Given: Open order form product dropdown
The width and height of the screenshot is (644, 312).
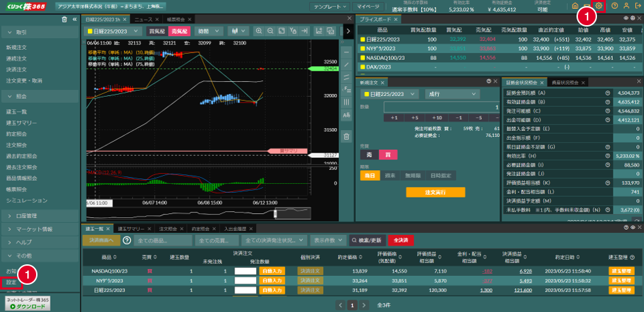Looking at the screenshot, I should coord(389,94).
